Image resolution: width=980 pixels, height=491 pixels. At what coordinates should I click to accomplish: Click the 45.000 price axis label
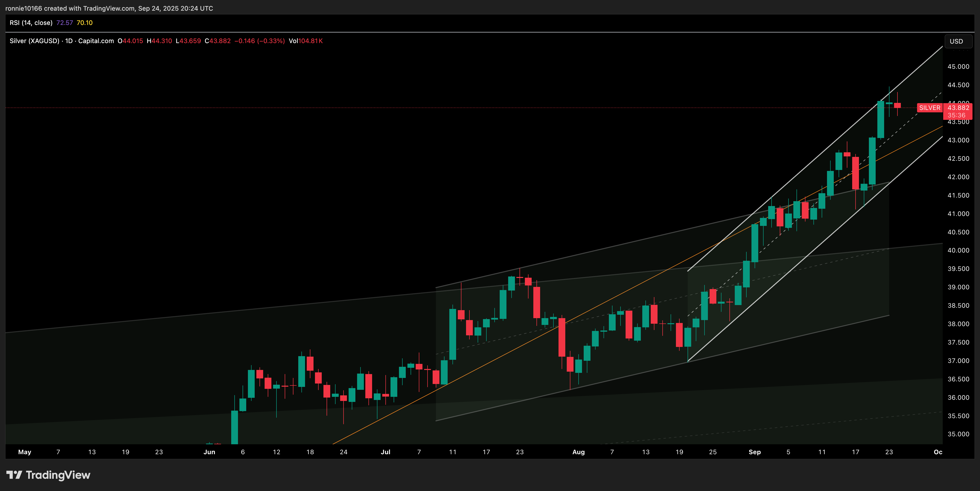[x=958, y=67]
